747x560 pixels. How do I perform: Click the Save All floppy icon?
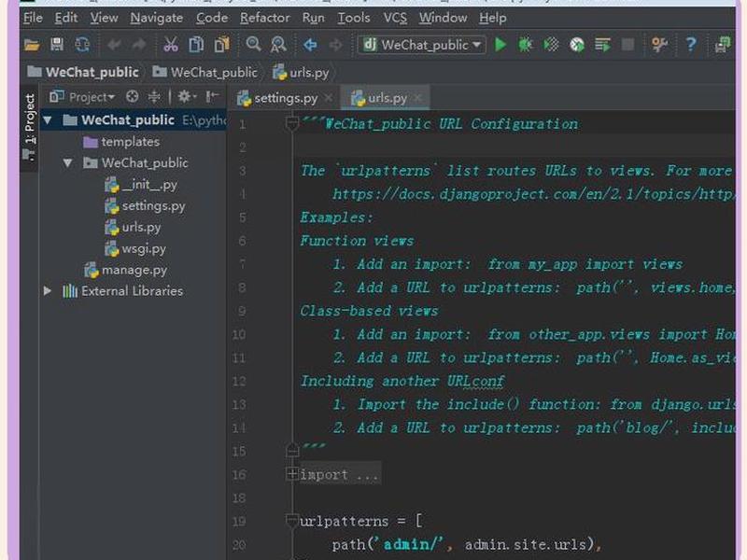[57, 44]
